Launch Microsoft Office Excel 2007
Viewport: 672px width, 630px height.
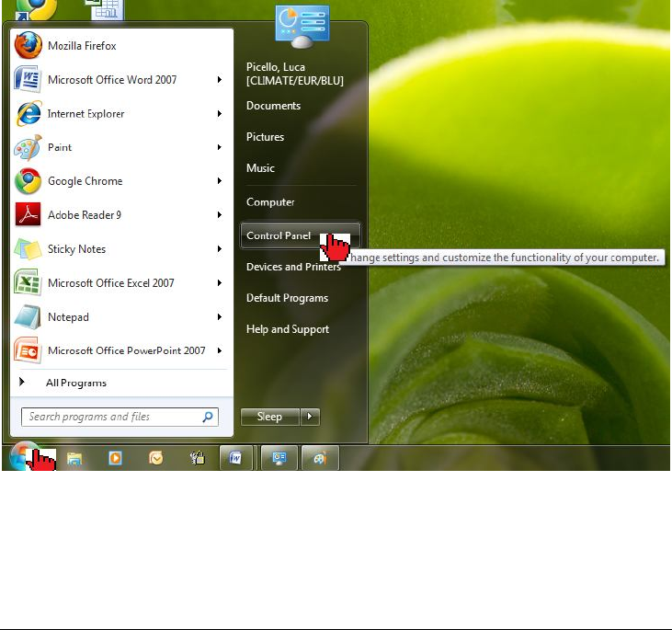point(110,283)
